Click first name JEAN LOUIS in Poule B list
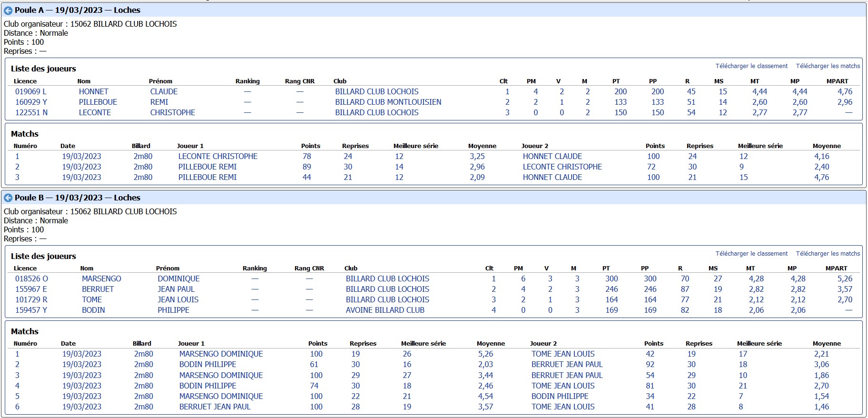 coord(178,299)
